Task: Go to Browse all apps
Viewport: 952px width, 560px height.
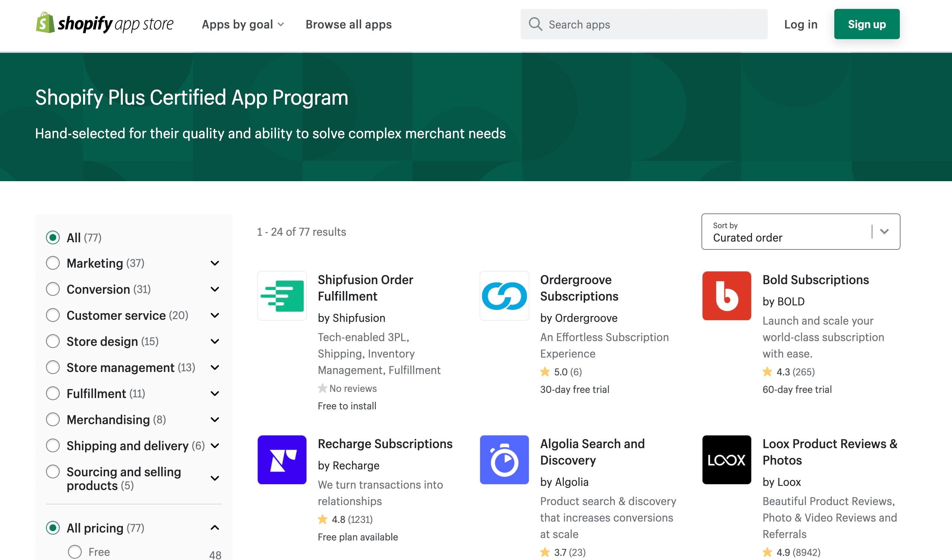Action: pyautogui.click(x=348, y=24)
